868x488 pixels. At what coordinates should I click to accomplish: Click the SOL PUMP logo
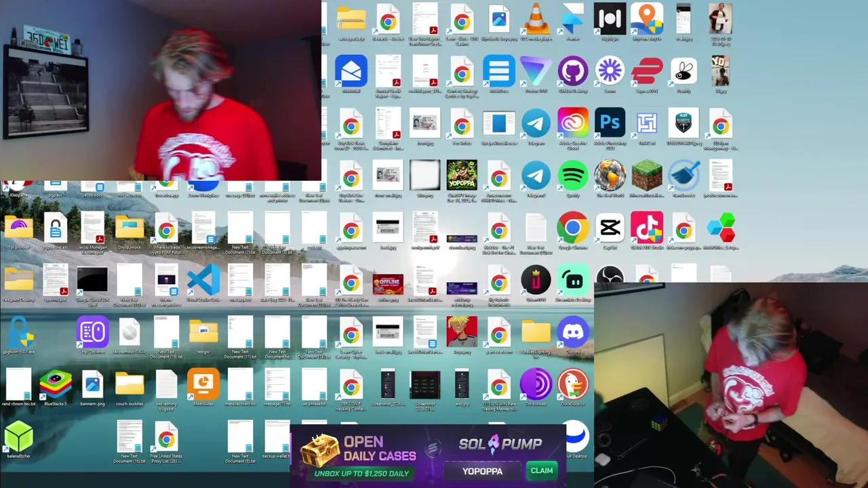(500, 444)
